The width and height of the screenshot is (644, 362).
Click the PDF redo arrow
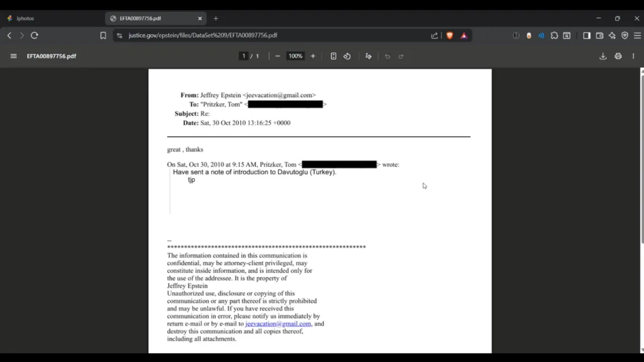coord(401,56)
